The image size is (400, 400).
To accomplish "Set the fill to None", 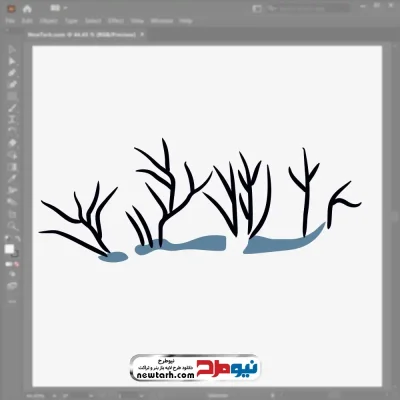I will 16,264.
